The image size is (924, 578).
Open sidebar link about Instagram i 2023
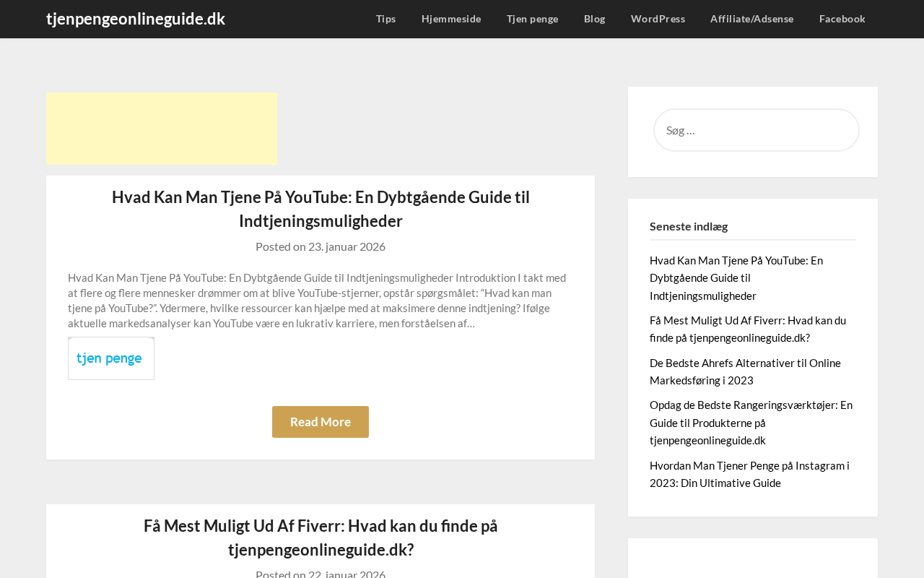point(749,474)
